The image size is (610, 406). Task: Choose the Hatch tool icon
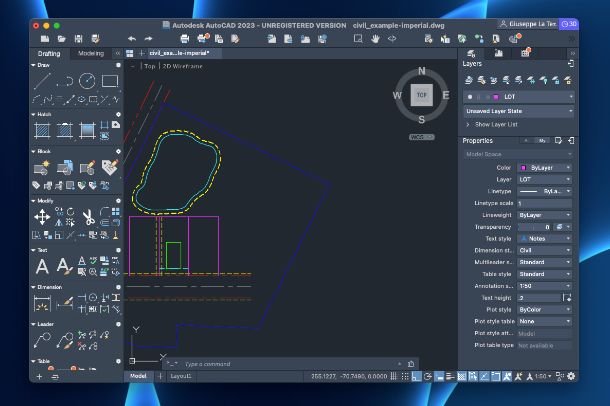(42, 130)
